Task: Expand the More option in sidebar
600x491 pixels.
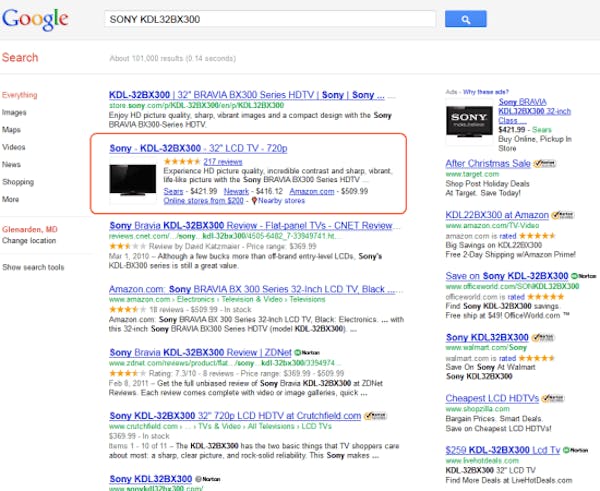Action: tap(10, 199)
